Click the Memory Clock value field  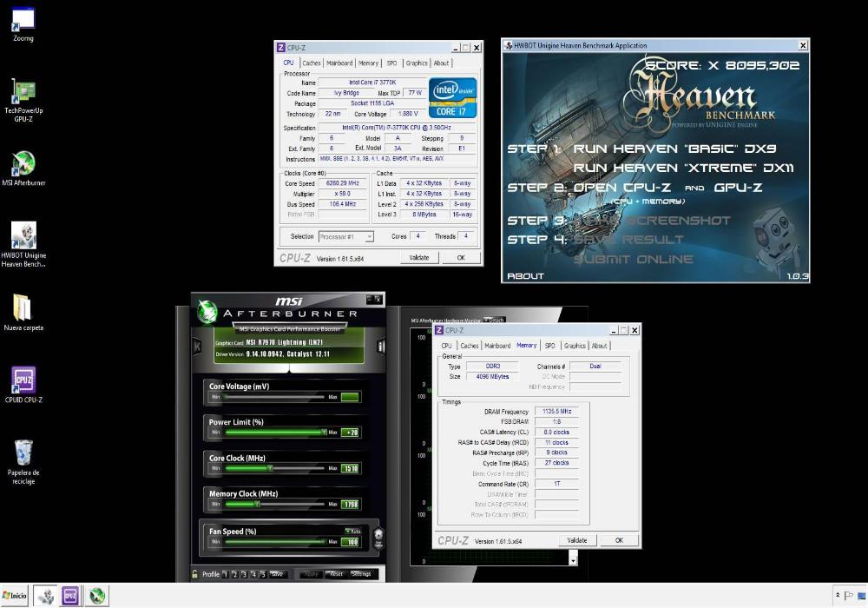350,504
